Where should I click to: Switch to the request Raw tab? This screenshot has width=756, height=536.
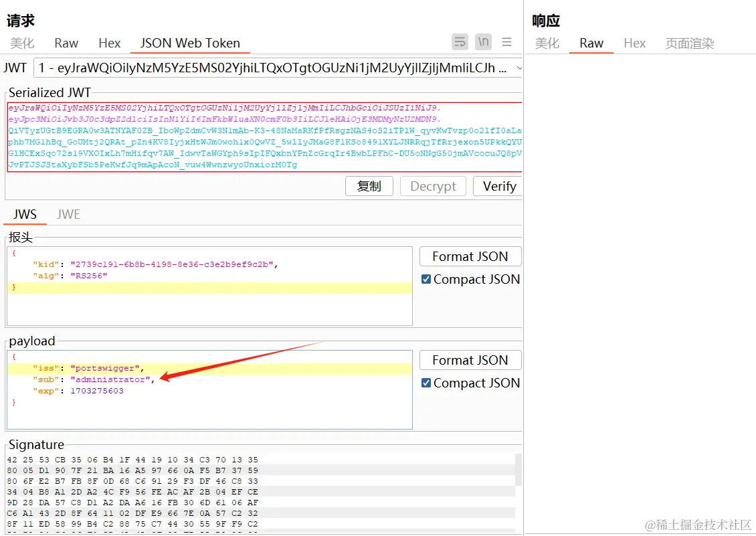coord(66,43)
